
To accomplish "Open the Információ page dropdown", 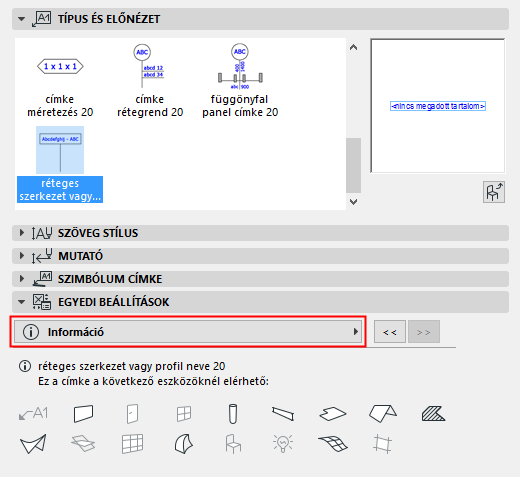I will point(188,332).
